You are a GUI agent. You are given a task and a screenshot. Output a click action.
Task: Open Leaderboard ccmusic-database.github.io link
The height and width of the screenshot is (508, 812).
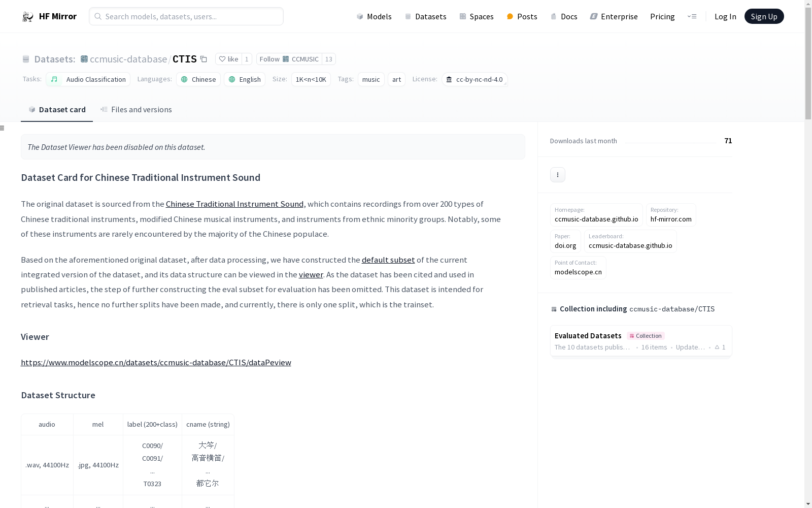coord(630,241)
